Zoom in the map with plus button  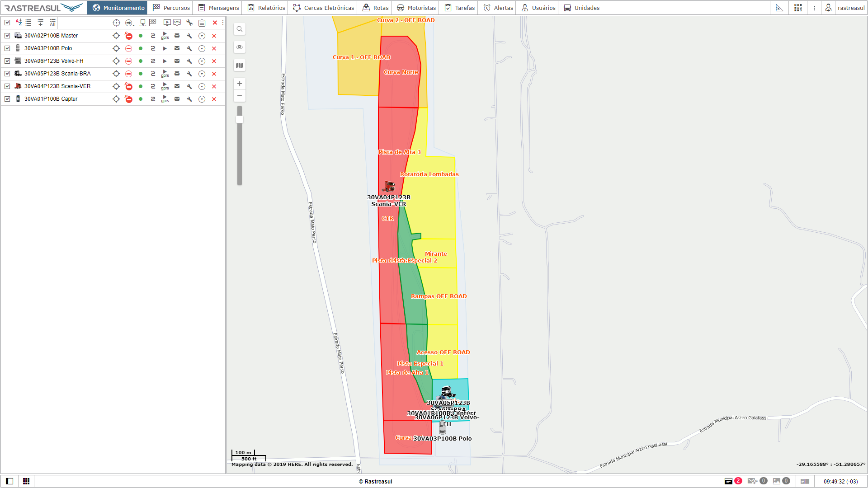coord(240,84)
